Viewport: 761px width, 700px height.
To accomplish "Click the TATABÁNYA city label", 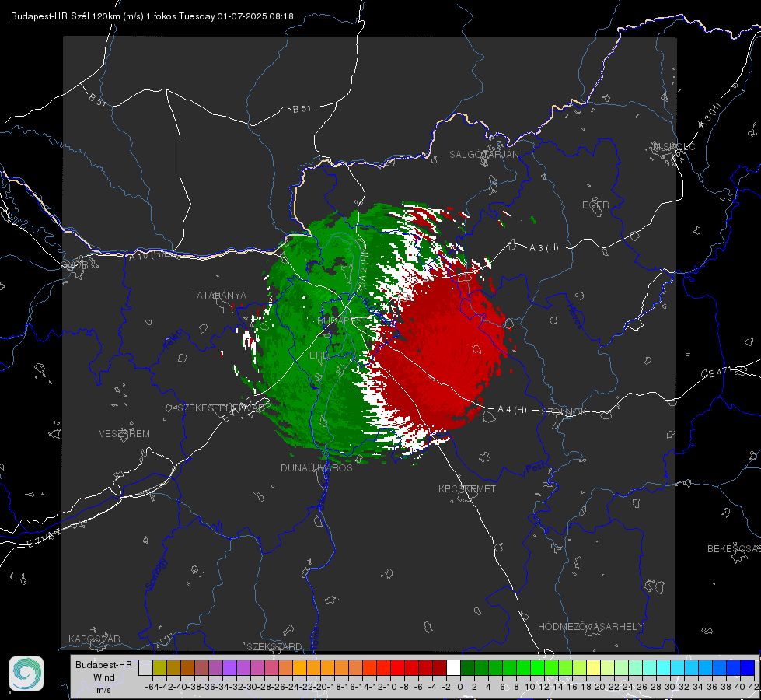I will coord(218,295).
